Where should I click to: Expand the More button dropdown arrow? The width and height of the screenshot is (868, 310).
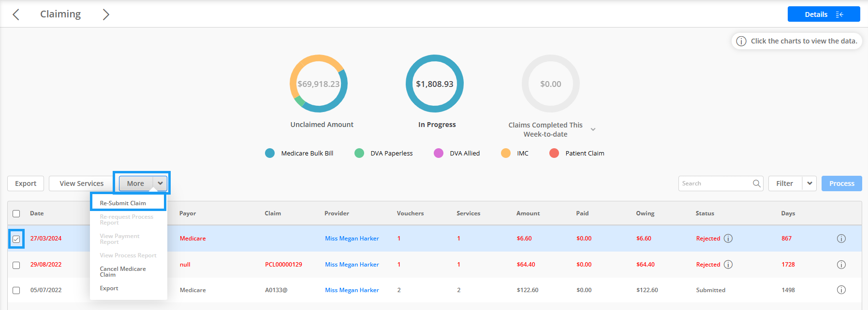(x=160, y=183)
